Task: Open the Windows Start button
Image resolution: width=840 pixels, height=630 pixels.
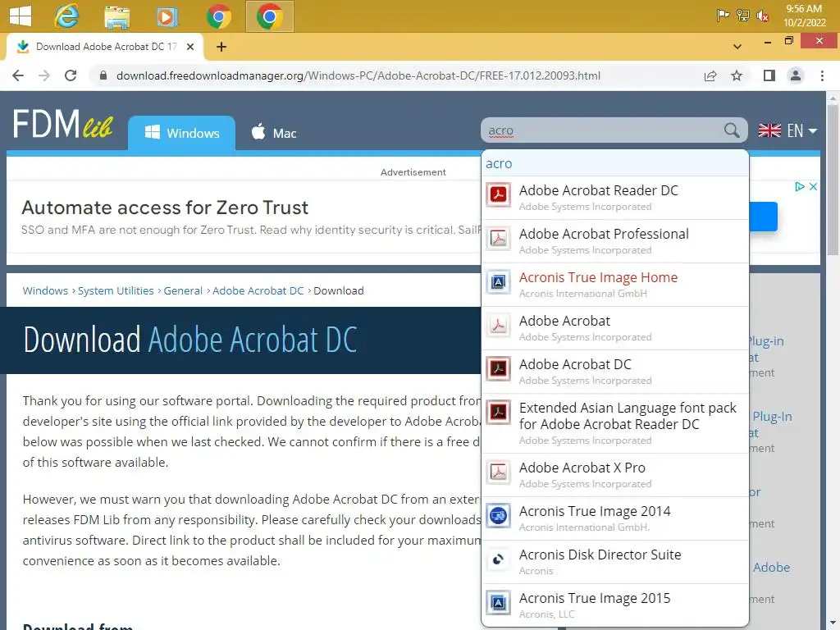Action: [21, 16]
